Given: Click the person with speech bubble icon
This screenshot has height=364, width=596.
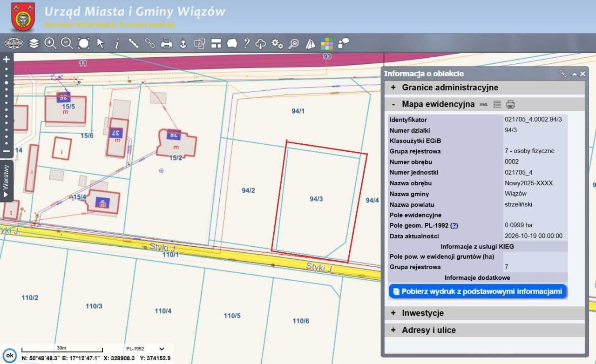Looking at the screenshot, I should click(344, 43).
